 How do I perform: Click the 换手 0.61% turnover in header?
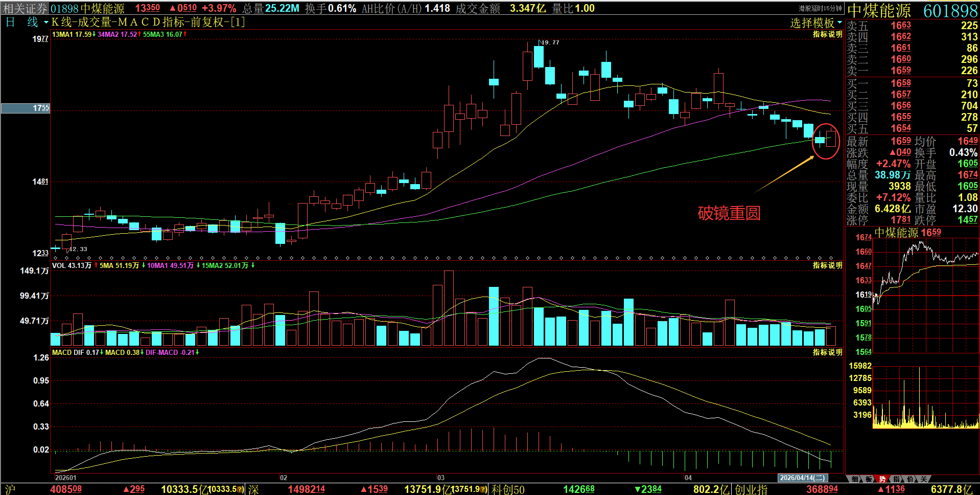pos(331,8)
